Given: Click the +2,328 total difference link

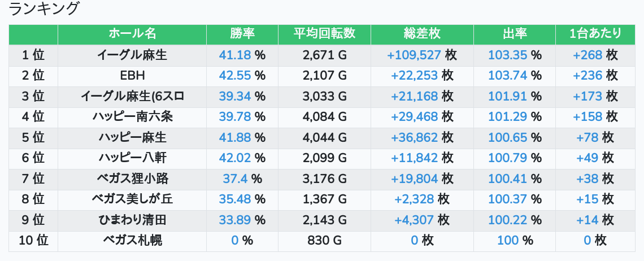Looking at the screenshot, I should click(414, 199).
